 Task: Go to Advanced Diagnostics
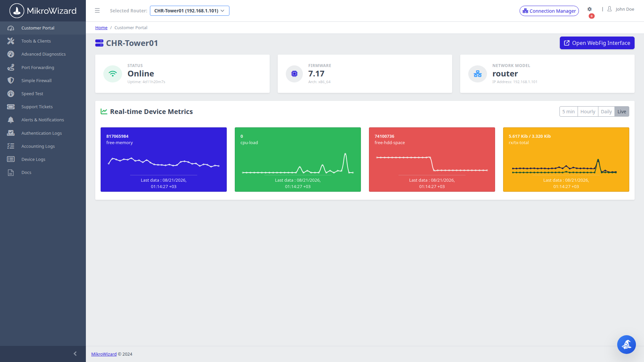pos(43,54)
